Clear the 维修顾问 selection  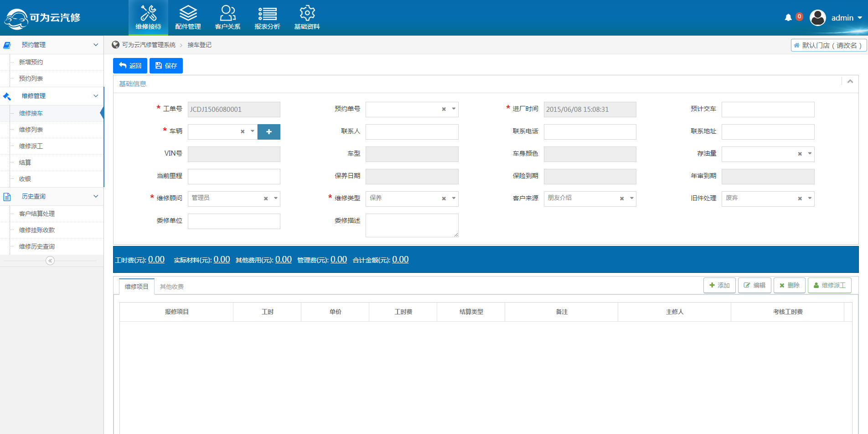tap(266, 199)
